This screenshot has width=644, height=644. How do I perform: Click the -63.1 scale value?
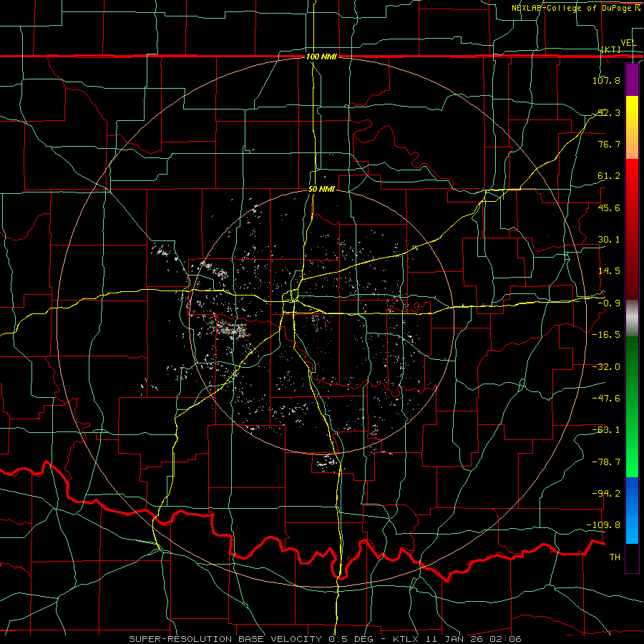click(606, 430)
